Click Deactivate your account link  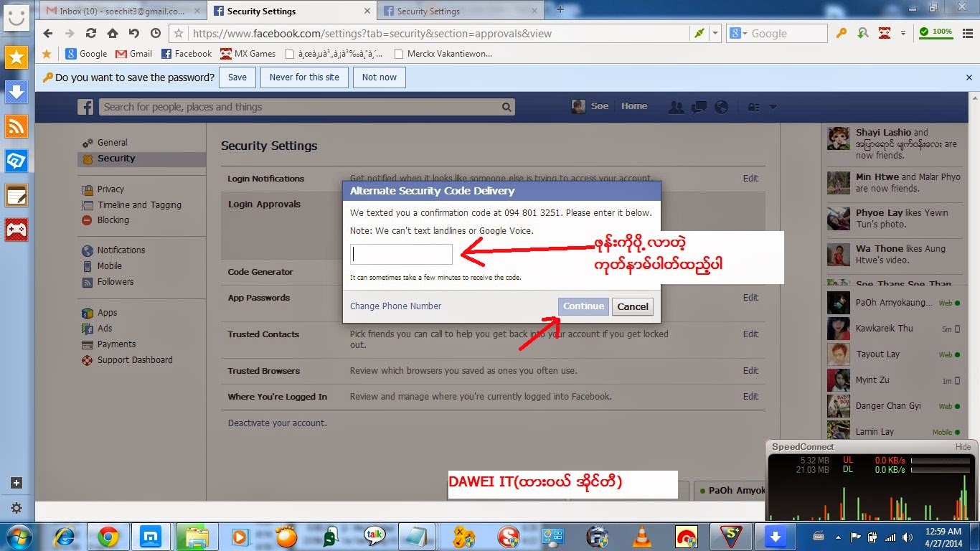point(278,423)
